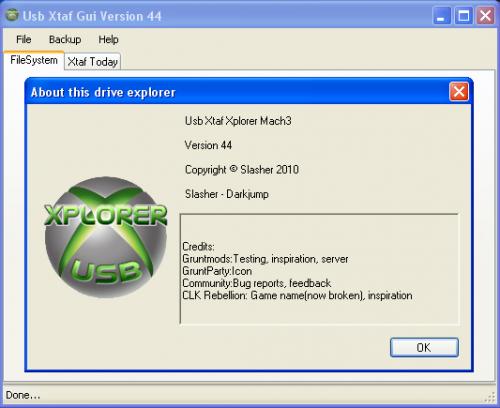Switch to the Xtaf Today tab

click(x=93, y=62)
